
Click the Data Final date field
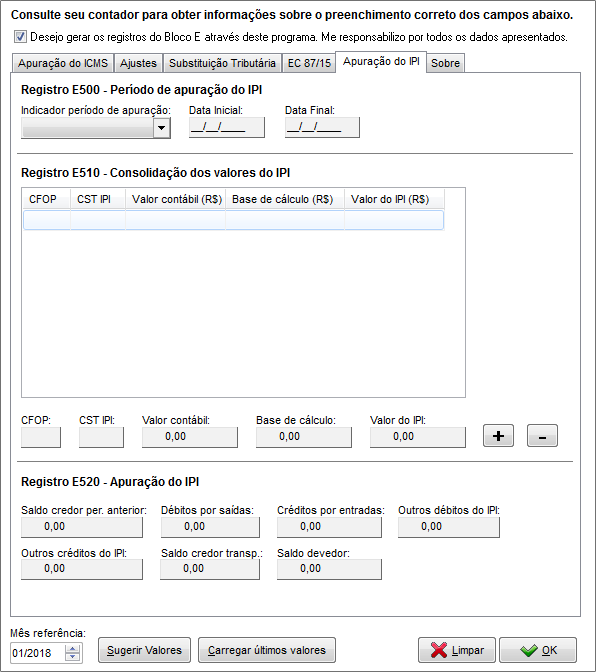pos(322,127)
